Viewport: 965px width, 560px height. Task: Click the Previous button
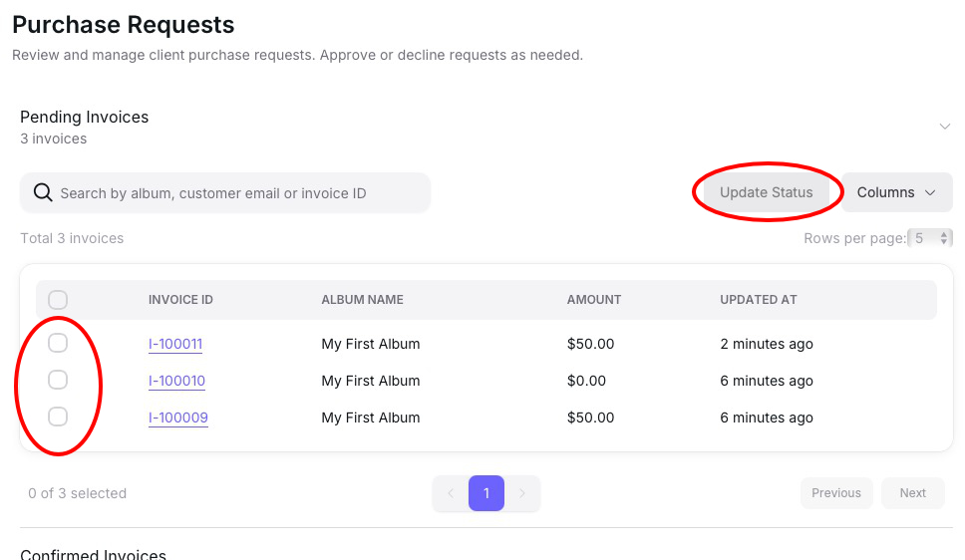[836, 493]
